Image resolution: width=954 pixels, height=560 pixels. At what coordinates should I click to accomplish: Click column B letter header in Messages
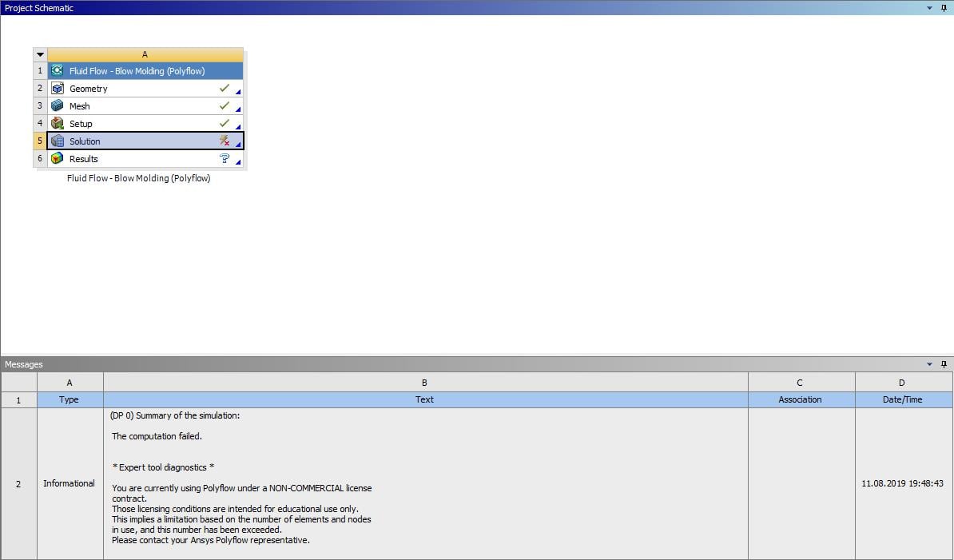[x=425, y=383]
